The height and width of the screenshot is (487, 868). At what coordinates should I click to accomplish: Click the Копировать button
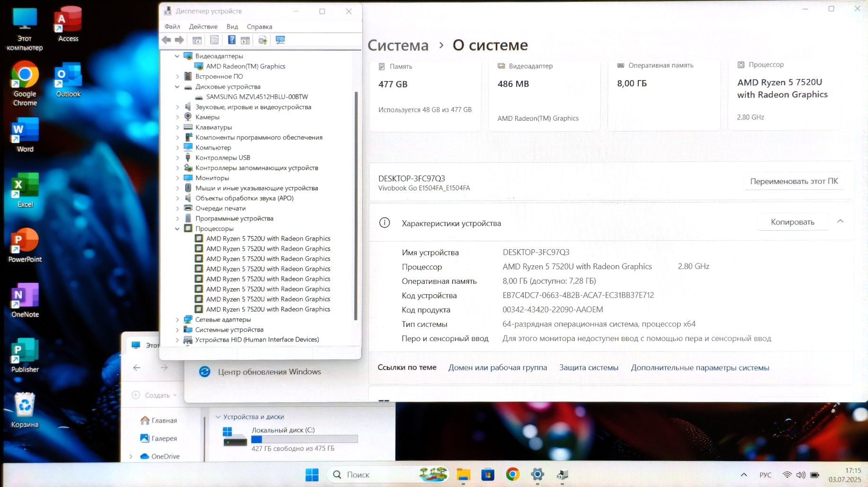(793, 222)
